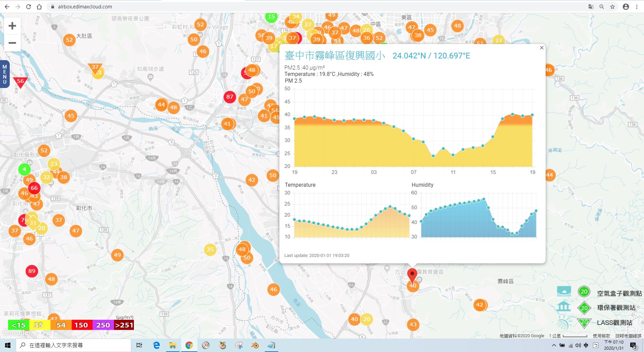Open browser zoom magnifier icon
The image size is (644, 352).
click(602, 7)
